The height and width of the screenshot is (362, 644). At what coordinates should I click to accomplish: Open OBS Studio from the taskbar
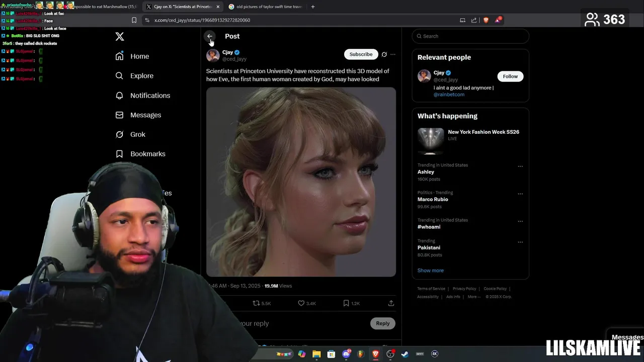[390, 354]
